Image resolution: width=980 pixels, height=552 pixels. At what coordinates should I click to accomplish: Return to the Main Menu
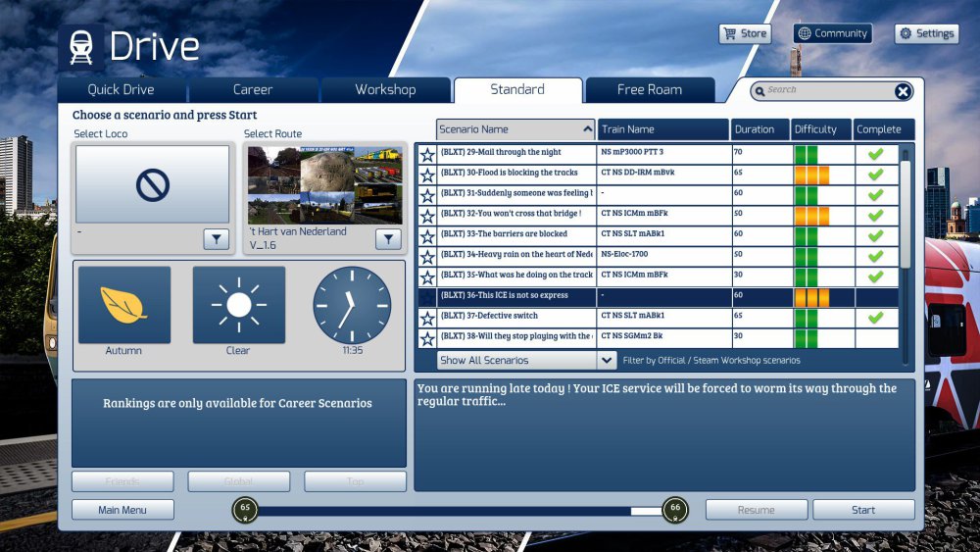click(122, 510)
